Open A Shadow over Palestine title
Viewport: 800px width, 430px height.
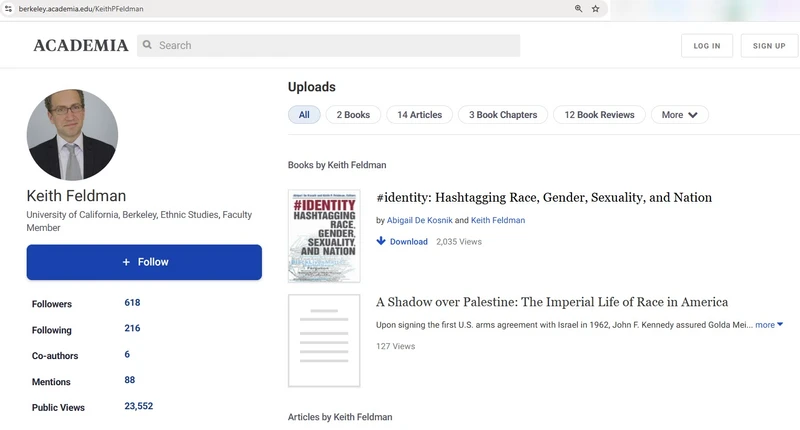coord(552,302)
